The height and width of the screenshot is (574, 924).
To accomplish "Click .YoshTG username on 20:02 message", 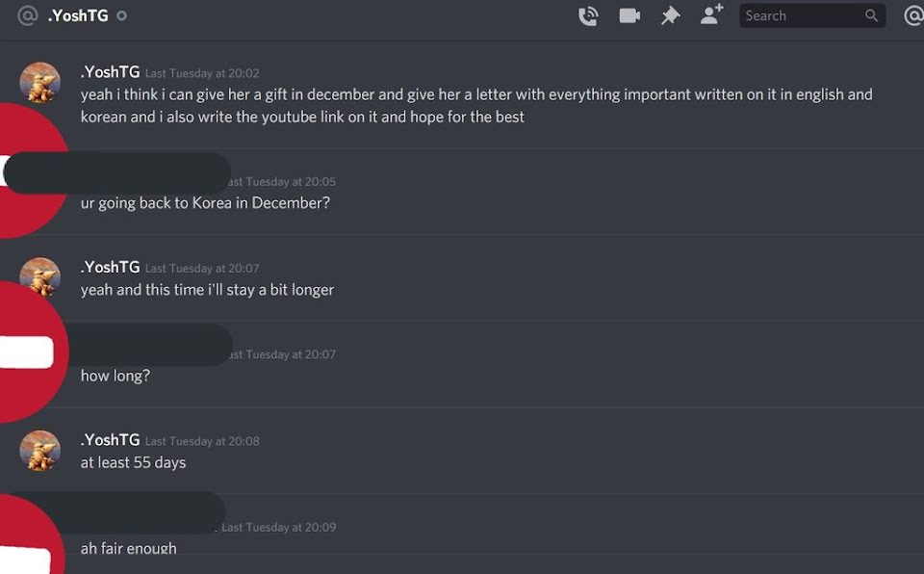I will coord(110,72).
